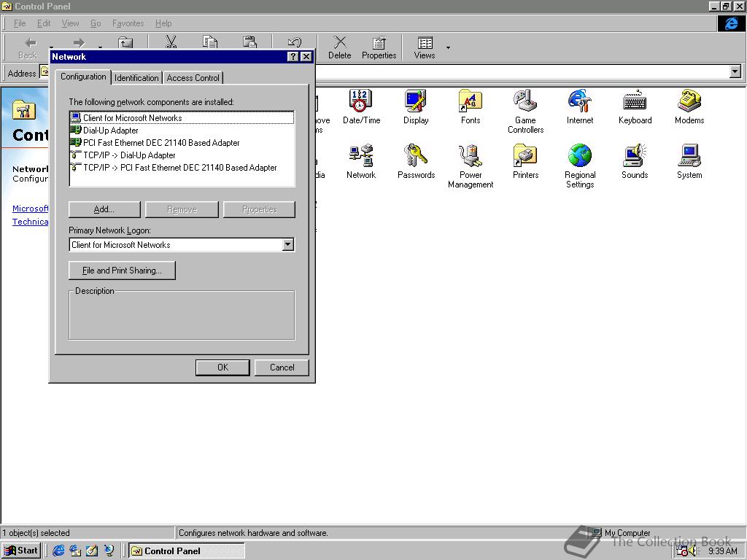Select TCP/IP -> Dial-Up Adapter entry
Viewport: 747px width, 560px height.
[x=182, y=155]
